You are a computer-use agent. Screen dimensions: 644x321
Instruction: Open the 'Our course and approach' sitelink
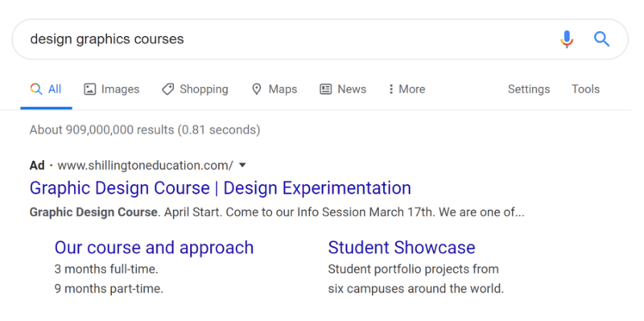pyautogui.click(x=154, y=248)
